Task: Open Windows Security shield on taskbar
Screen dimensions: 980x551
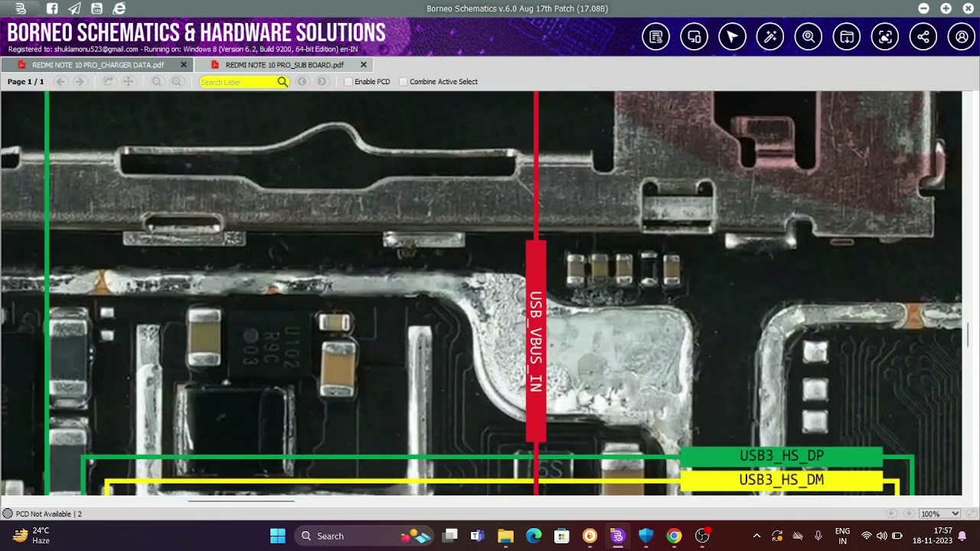Action: point(646,536)
